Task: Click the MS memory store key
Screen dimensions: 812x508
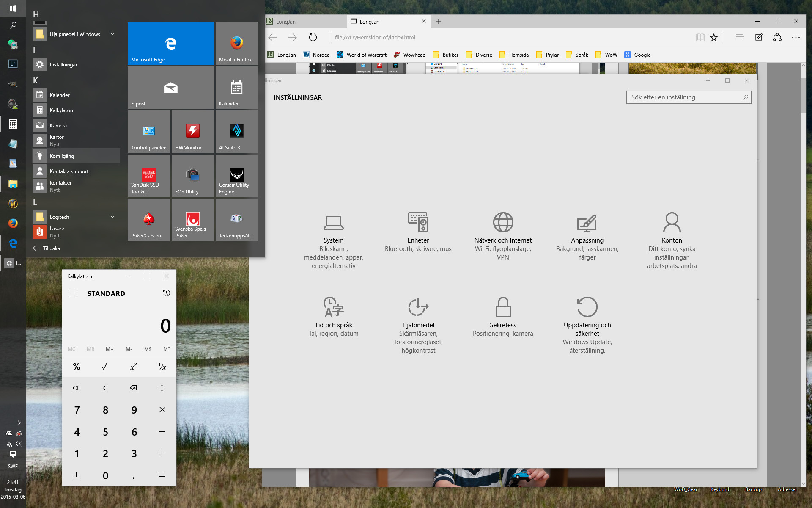Action: (x=148, y=349)
